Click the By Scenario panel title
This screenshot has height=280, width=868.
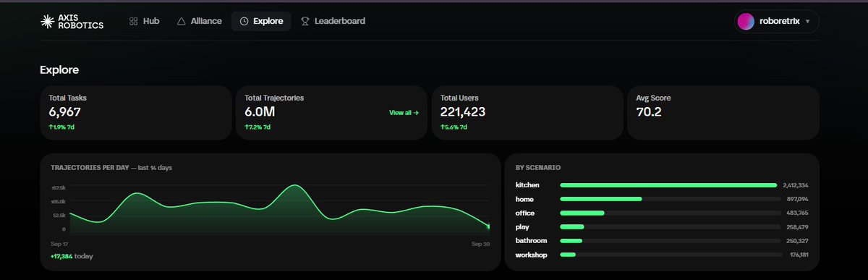(x=538, y=167)
